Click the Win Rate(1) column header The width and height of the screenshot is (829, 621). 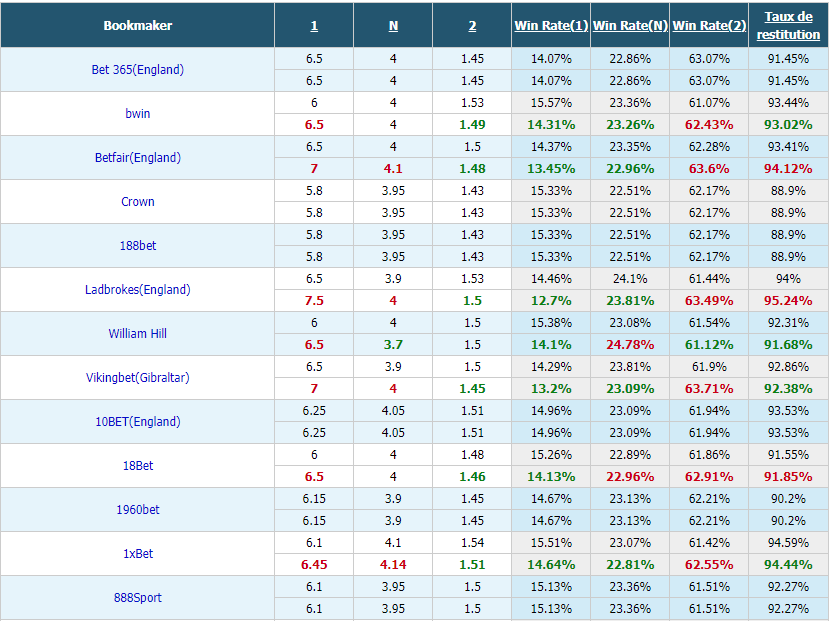[x=551, y=25]
